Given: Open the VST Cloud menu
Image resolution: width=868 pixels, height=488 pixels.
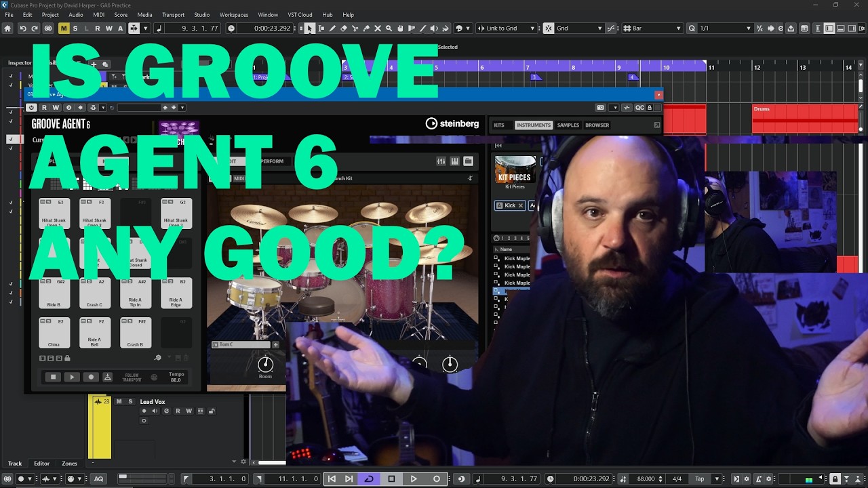Looking at the screenshot, I should [x=300, y=15].
